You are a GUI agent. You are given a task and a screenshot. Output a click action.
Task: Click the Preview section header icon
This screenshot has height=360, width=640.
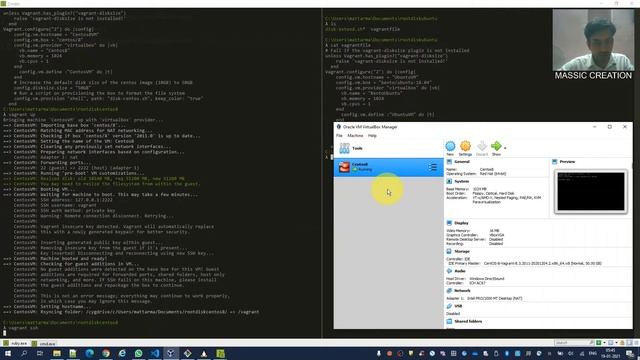(555, 162)
